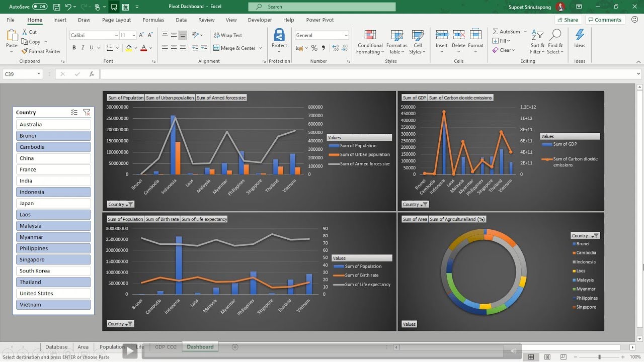Select Japan in the Country slicer
Viewport: 644px width, 362px height.
[x=53, y=204]
